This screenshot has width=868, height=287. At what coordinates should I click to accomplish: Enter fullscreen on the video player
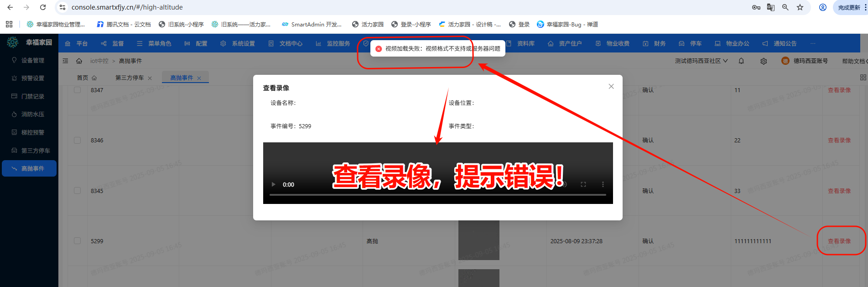(x=583, y=184)
